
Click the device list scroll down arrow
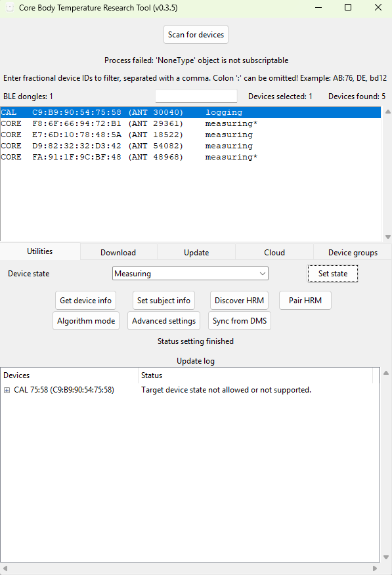click(x=387, y=237)
